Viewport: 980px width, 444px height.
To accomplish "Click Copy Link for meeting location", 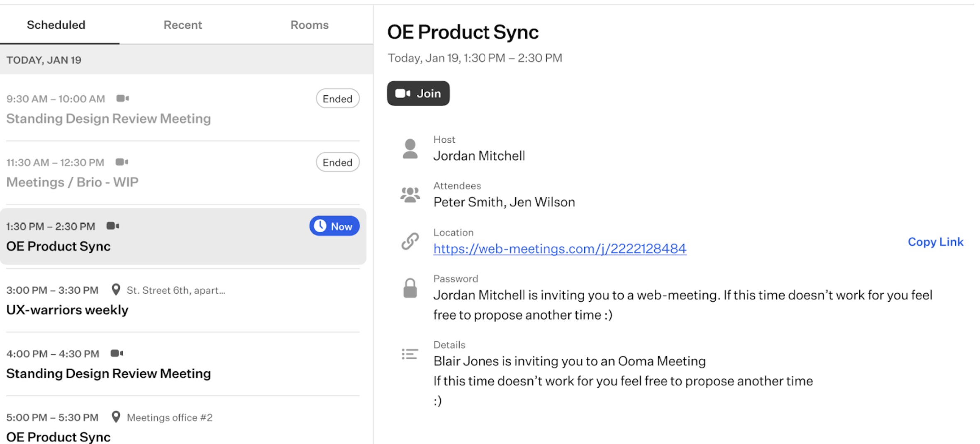I will pyautogui.click(x=936, y=242).
